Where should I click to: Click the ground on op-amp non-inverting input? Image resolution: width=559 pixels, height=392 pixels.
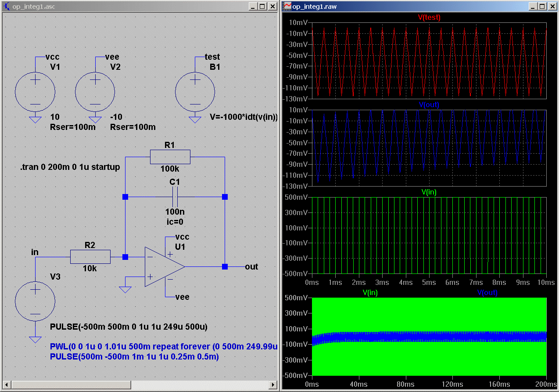pos(125,289)
